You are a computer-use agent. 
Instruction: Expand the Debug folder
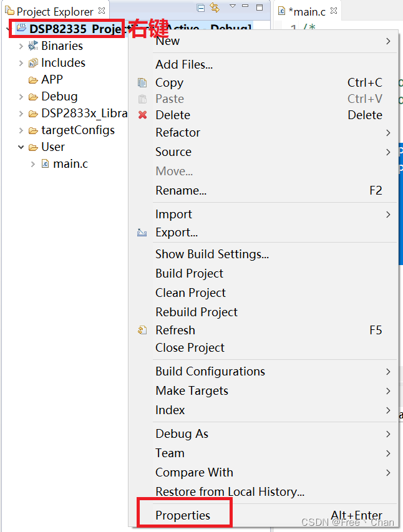(x=21, y=97)
